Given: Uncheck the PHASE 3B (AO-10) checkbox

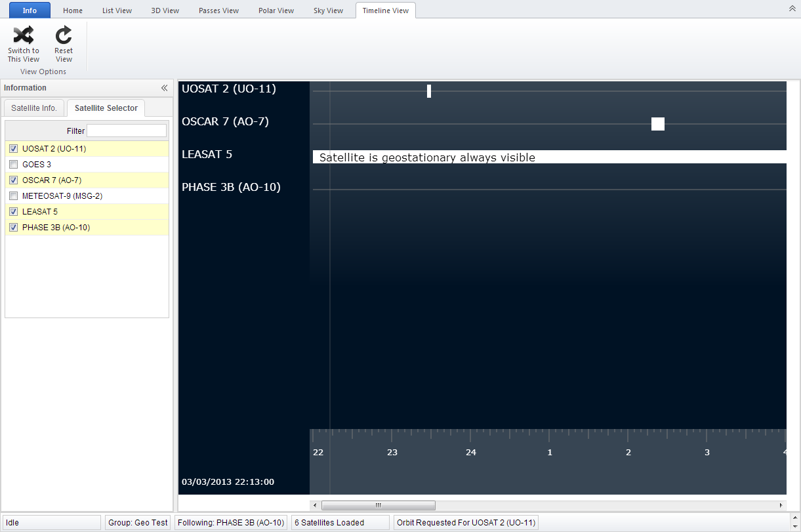Looking at the screenshot, I should pyautogui.click(x=13, y=228).
